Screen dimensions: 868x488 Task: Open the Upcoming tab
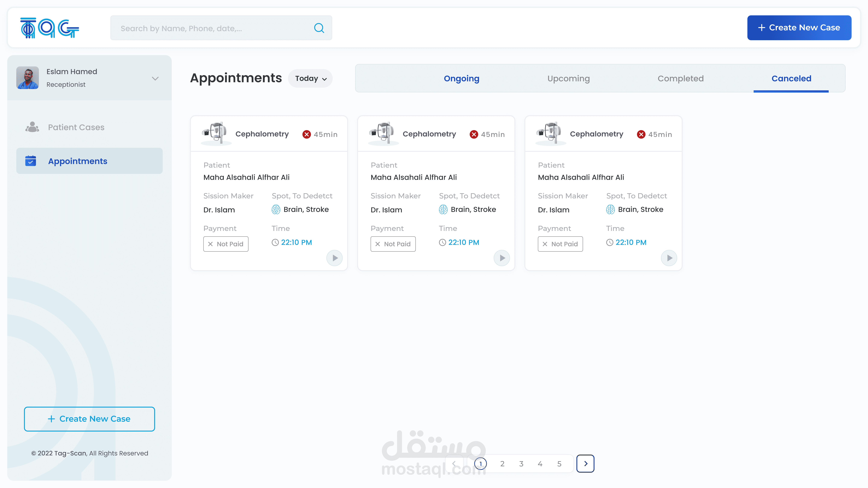[x=568, y=78]
